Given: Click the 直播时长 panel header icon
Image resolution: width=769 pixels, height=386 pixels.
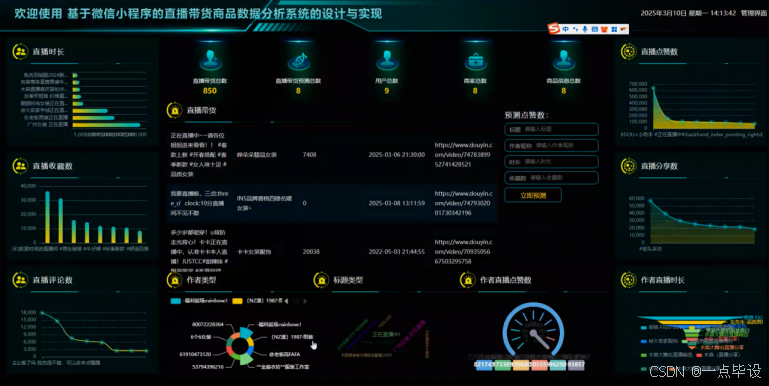Looking at the screenshot, I should pos(20,51).
